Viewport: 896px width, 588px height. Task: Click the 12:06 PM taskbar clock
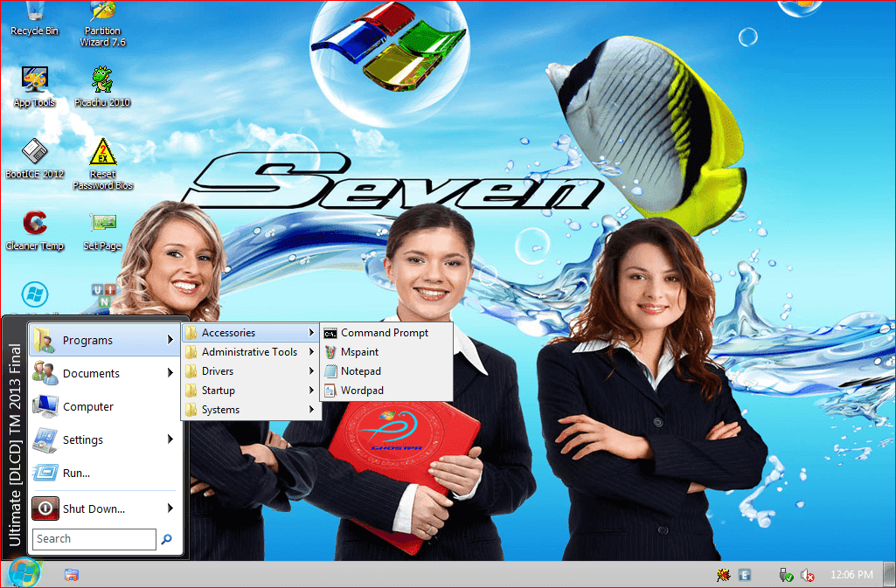coord(851,575)
